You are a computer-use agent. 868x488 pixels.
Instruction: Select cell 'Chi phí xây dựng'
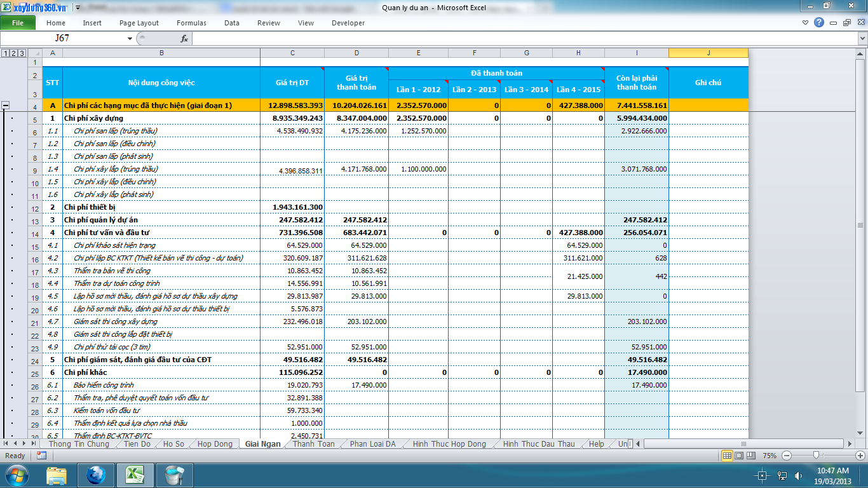161,118
